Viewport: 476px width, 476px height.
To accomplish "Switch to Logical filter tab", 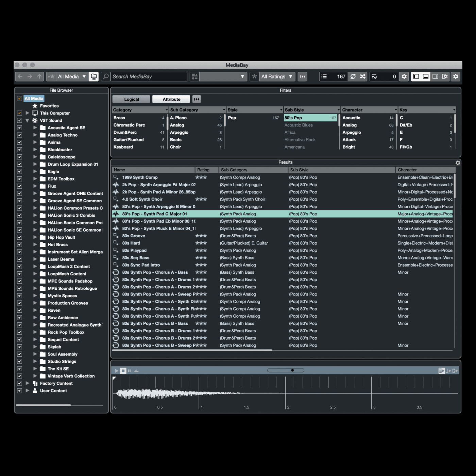I will [131, 99].
